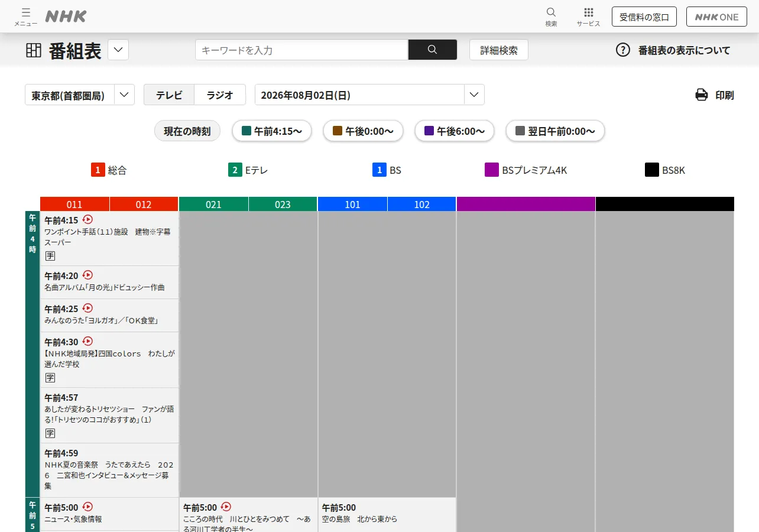759x532 pixels.
Task: Focus the キーワードを入力 search field
Action: 301,50
